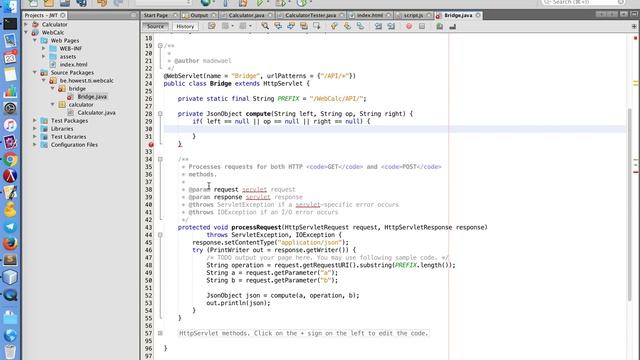Image resolution: width=640 pixels, height=360 pixels.
Task: Click Find Previous Occurrence icon
Action: pyautogui.click(x=278, y=26)
